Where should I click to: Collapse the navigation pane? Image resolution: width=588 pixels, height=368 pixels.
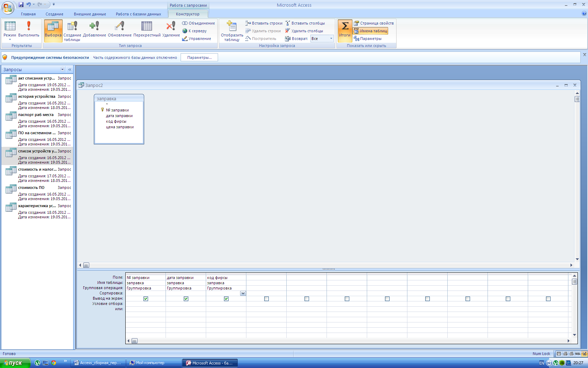(70, 69)
